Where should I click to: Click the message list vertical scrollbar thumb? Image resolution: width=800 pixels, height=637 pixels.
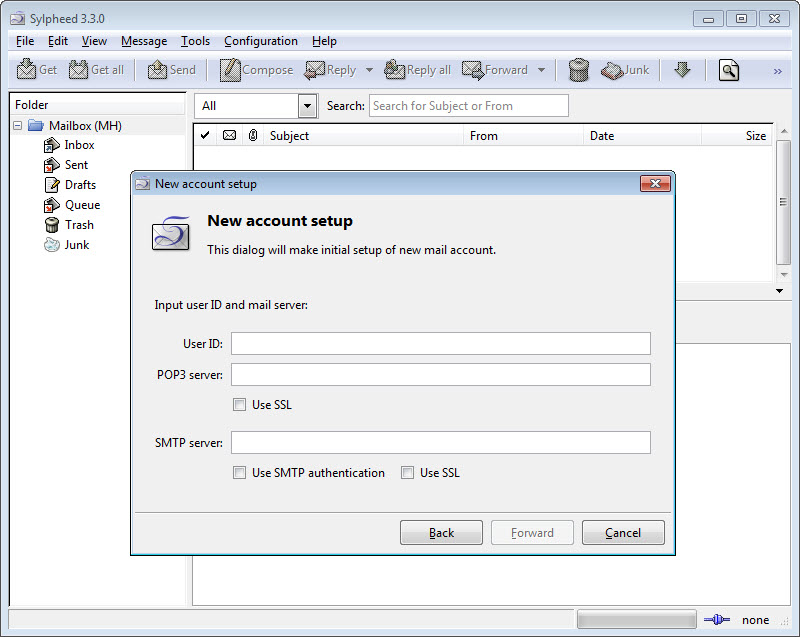pyautogui.click(x=783, y=202)
